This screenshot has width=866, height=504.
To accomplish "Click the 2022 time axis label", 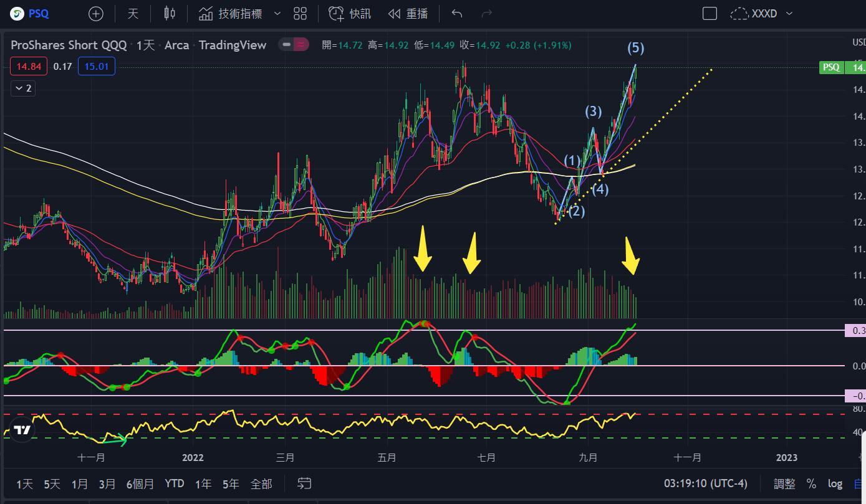I will (x=193, y=458).
